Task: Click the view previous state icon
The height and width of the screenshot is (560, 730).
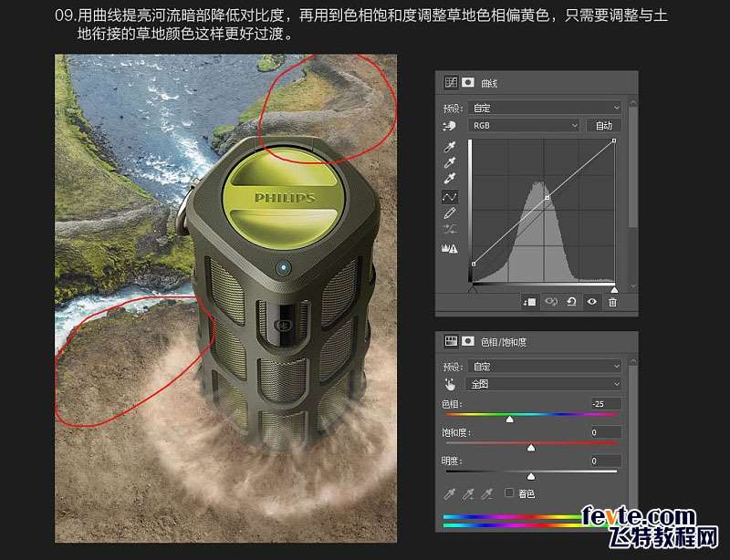Action: pyautogui.click(x=551, y=302)
